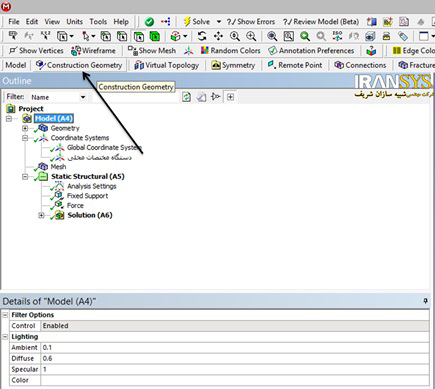Image resolution: width=435 pixels, height=389 pixels.
Task: Open the Tools menu
Action: (x=98, y=22)
